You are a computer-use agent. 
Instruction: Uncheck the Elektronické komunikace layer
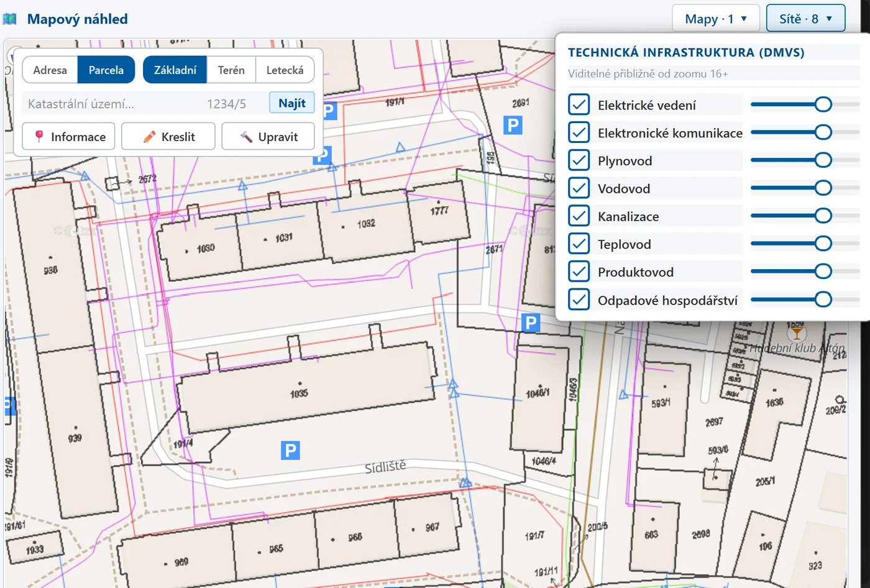coord(579,132)
